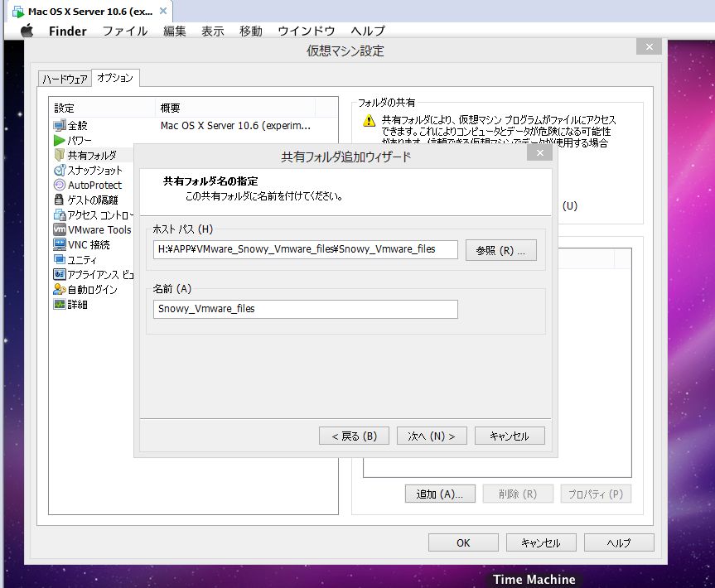Click the 参照 (R) browse button
Viewport: 715px width, 588px height.
click(x=500, y=250)
